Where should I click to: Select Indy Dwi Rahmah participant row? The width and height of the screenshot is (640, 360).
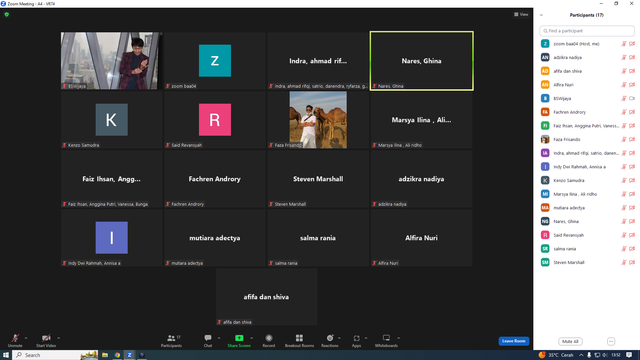coord(587,167)
